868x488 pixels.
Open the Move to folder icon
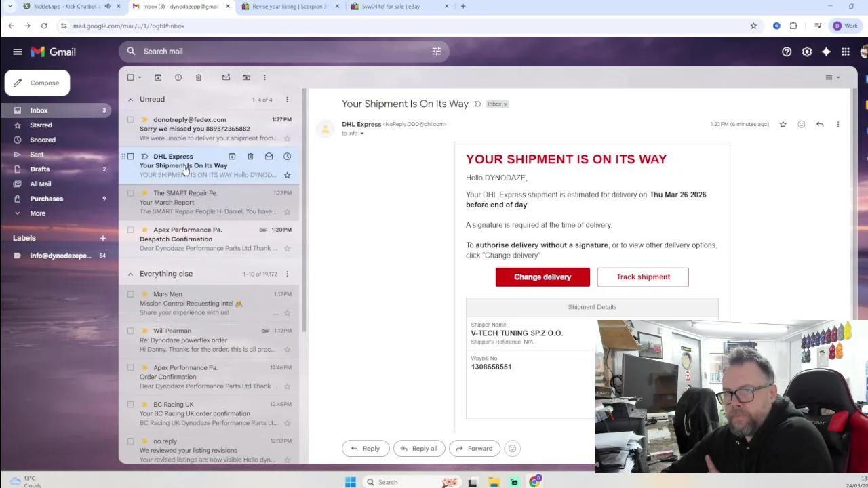(246, 77)
